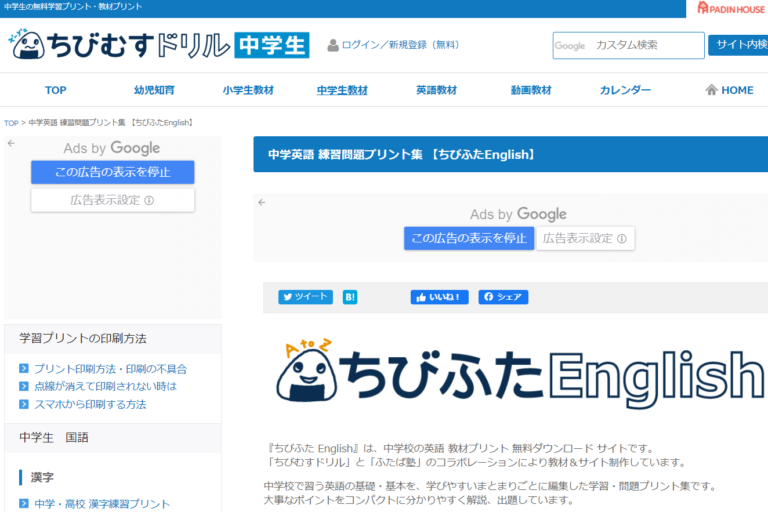
Task: Click the 中学生 国語 sidebar heading
Action: coord(54,438)
